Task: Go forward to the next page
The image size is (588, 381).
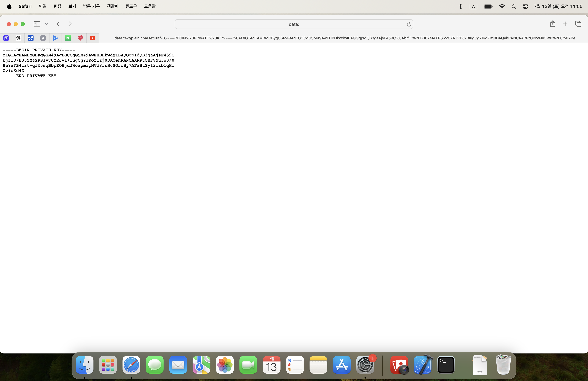Action: [x=70, y=24]
